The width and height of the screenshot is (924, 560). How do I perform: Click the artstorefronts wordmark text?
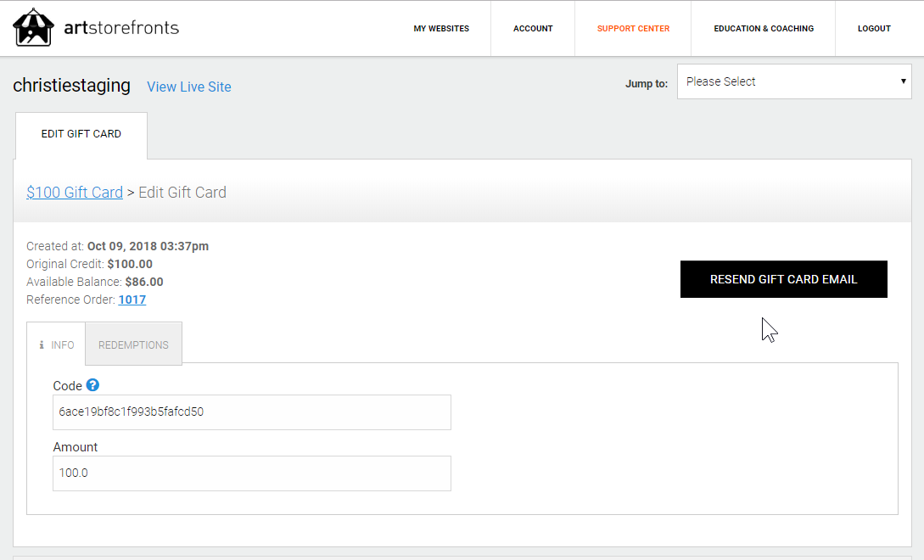point(121,28)
